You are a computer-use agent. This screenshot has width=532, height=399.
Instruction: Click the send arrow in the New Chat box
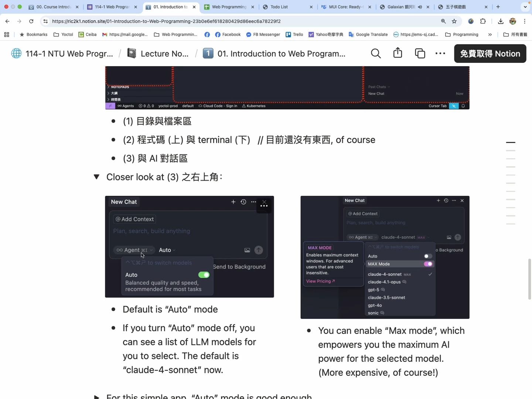(259, 250)
